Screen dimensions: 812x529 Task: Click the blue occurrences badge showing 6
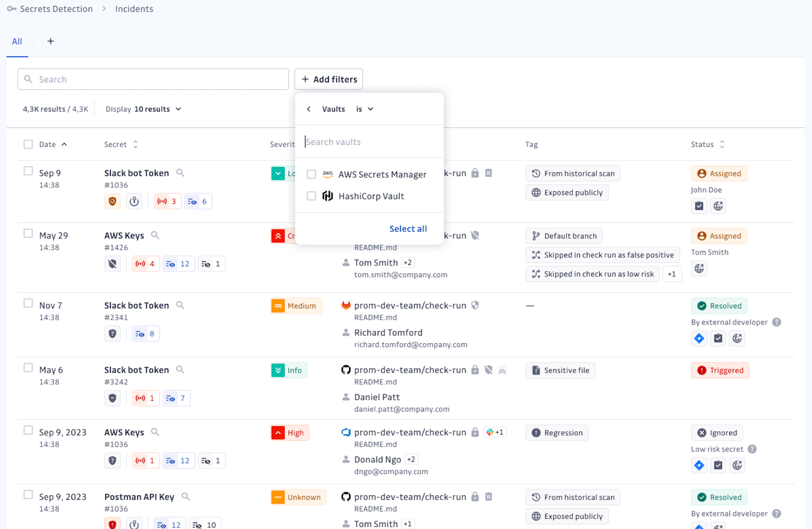[x=198, y=201]
